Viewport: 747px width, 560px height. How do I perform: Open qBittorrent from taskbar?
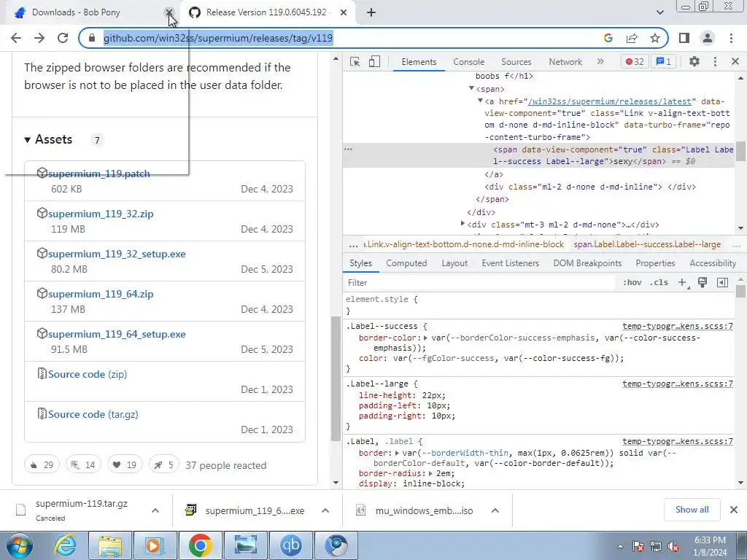click(x=290, y=545)
